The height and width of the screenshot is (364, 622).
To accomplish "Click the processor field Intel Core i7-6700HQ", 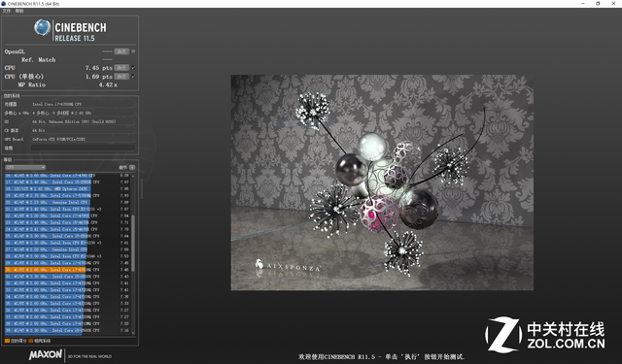I will pos(83,104).
